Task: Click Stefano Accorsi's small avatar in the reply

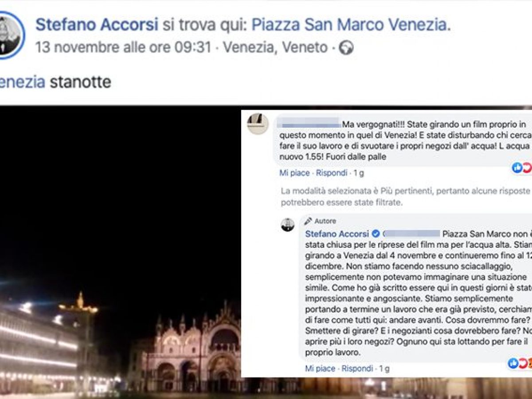Action: [x=288, y=225]
